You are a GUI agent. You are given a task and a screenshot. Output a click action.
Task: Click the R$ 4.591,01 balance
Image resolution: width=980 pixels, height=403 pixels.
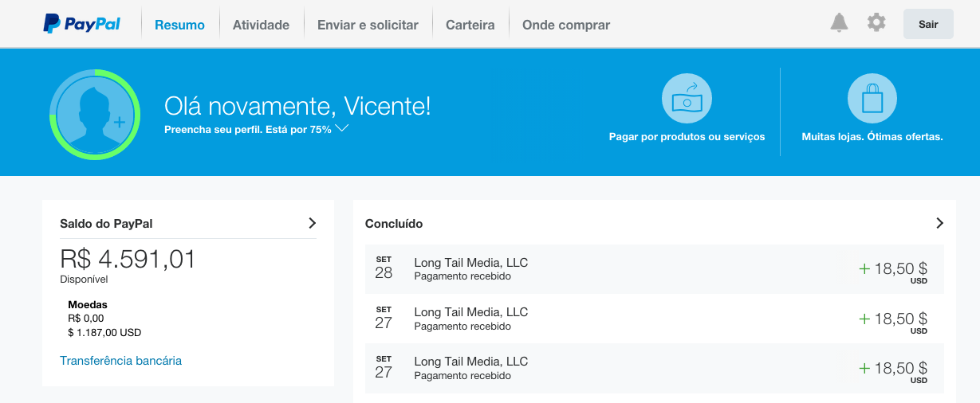(128, 259)
